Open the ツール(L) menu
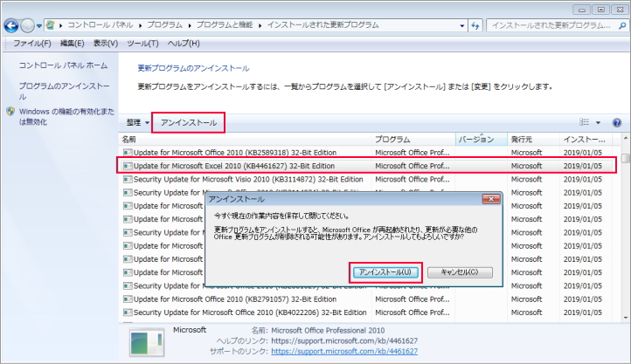Image resolution: width=631 pixels, height=364 pixels. [x=143, y=43]
